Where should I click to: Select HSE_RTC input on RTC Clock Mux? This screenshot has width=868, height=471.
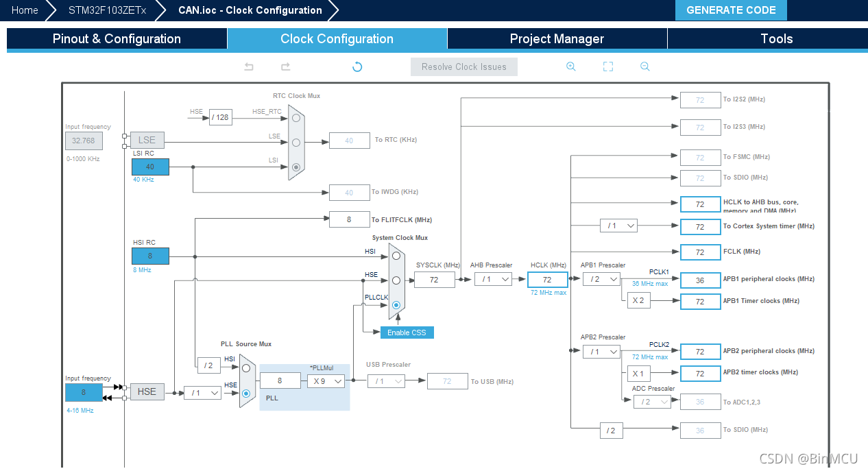[296, 118]
